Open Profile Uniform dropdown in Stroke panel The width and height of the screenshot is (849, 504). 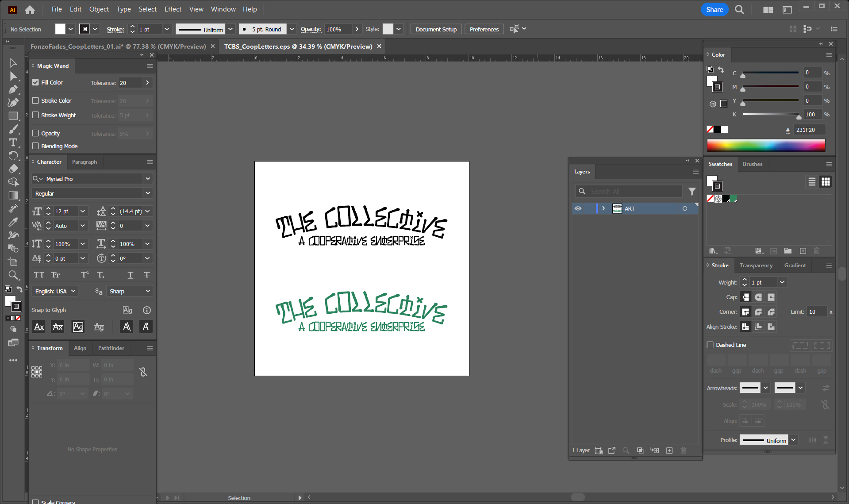794,440
